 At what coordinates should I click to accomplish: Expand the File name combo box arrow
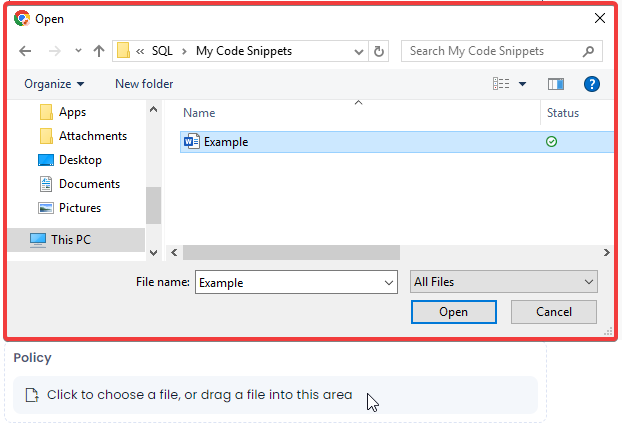(x=389, y=283)
